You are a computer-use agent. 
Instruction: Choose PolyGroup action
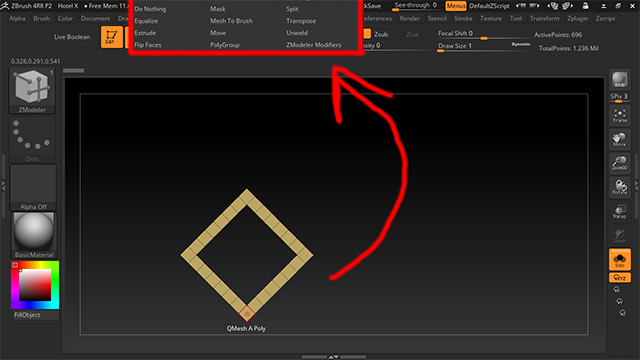pyautogui.click(x=225, y=45)
